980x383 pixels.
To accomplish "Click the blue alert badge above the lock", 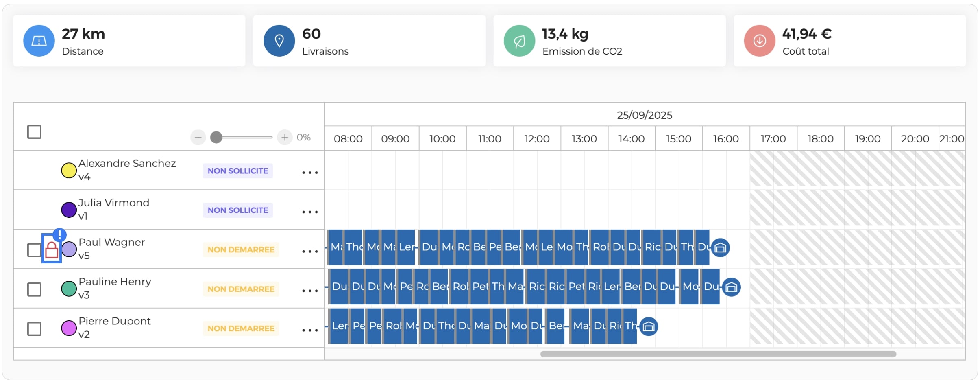I will pos(60,235).
